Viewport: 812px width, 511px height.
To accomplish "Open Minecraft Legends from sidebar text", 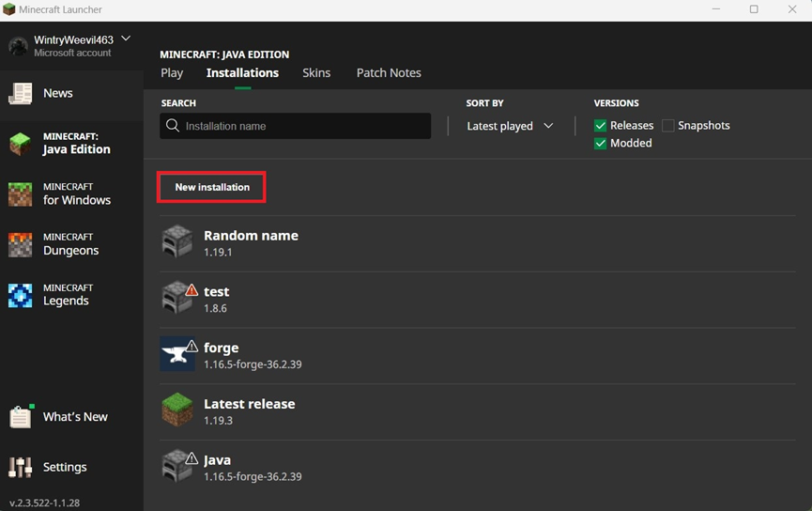I will tap(68, 295).
